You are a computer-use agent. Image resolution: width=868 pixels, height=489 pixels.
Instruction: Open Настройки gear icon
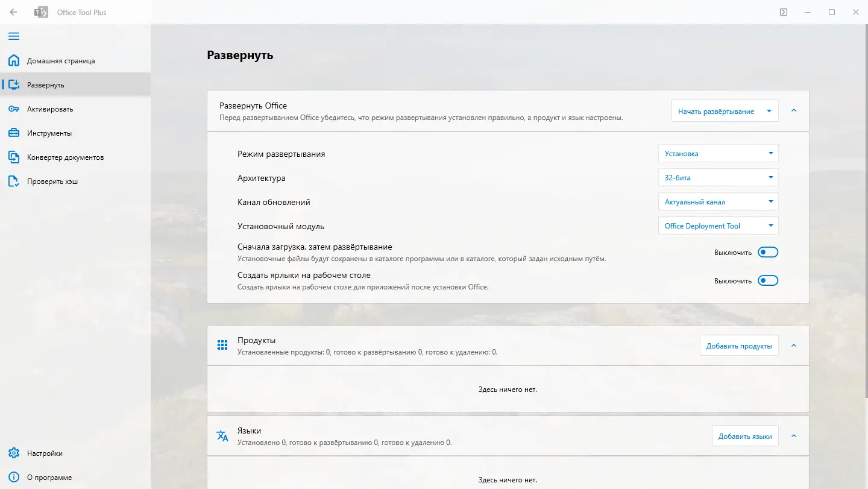(14, 453)
